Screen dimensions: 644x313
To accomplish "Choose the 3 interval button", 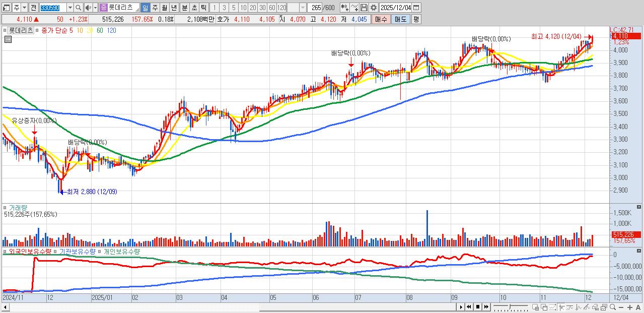I will pyautogui.click(x=224, y=8).
